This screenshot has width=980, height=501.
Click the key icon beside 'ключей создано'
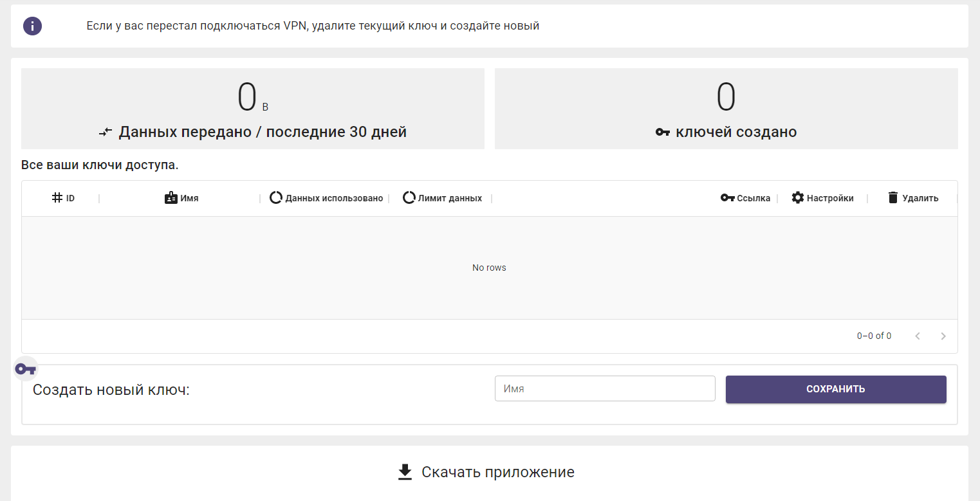(x=663, y=132)
